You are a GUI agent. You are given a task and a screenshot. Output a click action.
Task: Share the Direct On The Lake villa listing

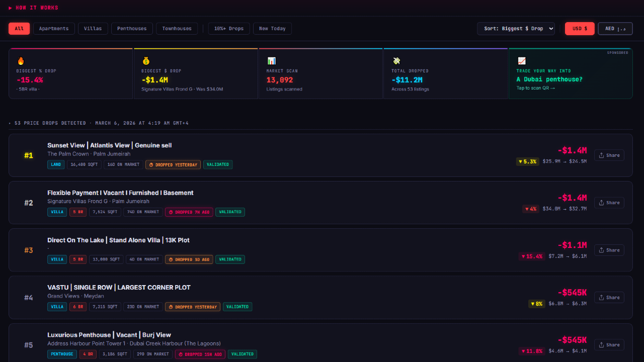tap(609, 250)
